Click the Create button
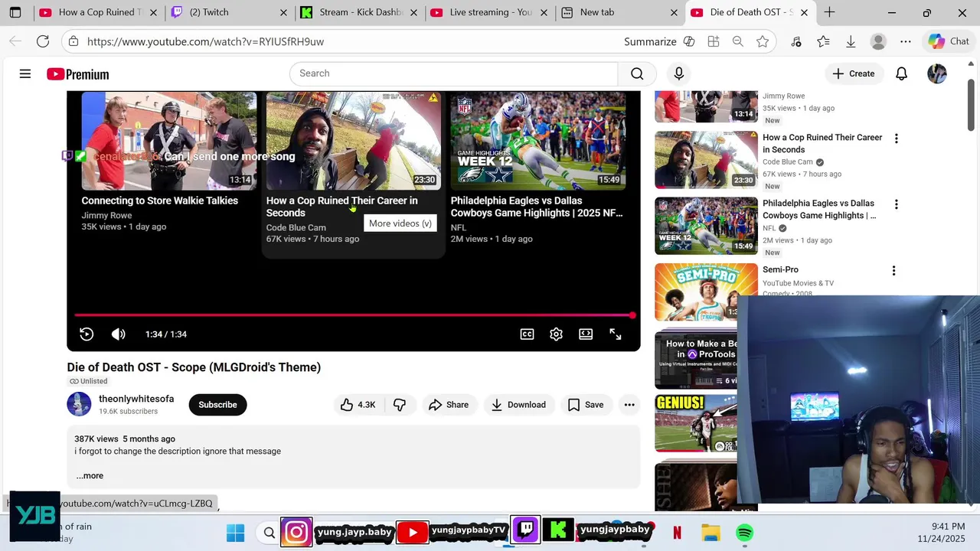Viewport: 980px width, 551px height. coord(854,73)
